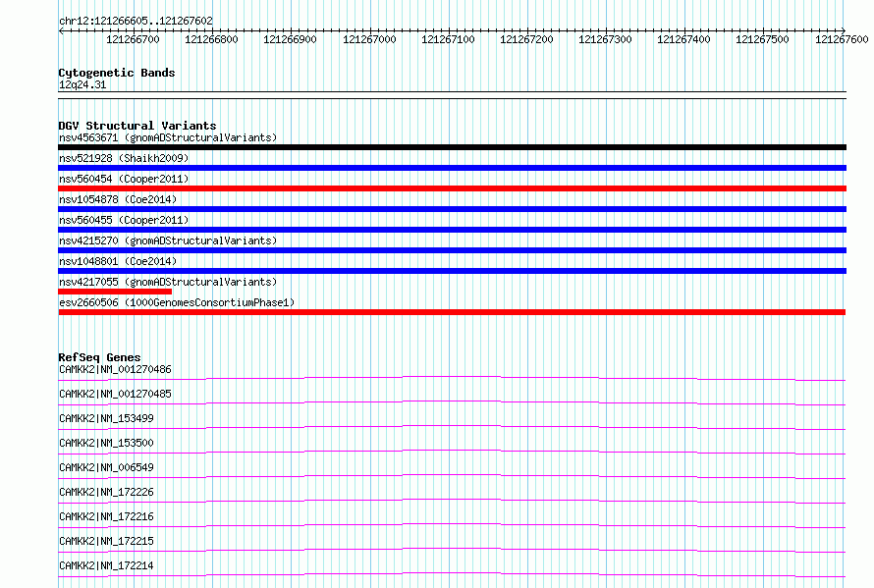Click ruler position 121267000

369,39
